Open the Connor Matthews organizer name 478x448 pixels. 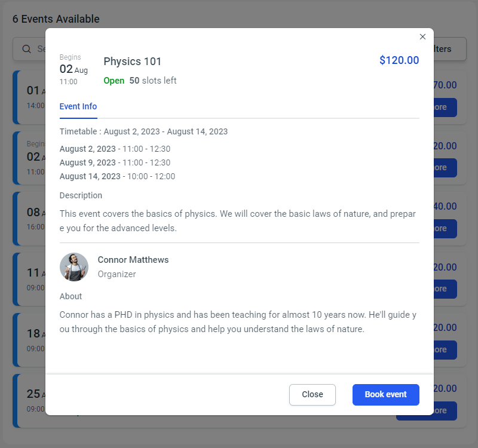[133, 260]
